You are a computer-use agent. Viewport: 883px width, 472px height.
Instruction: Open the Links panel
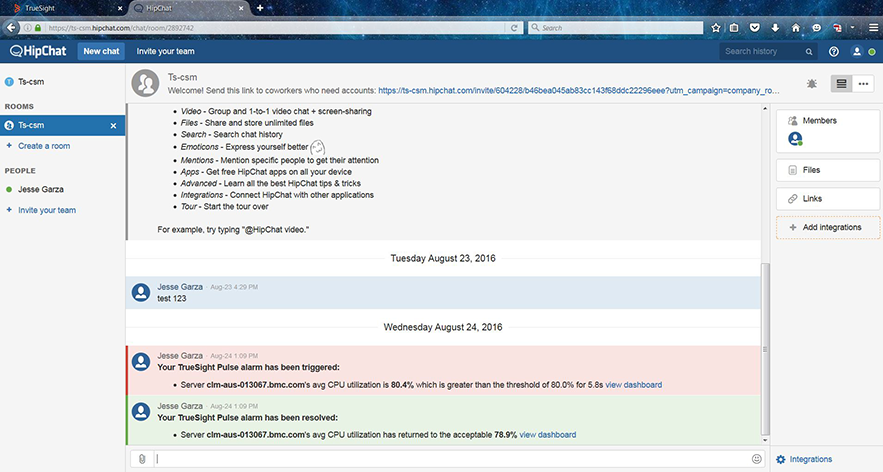point(828,199)
